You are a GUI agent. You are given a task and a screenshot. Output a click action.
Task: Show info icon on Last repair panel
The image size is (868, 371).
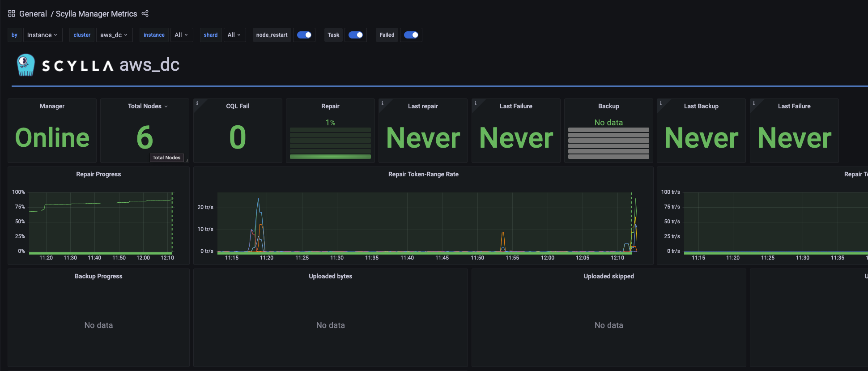click(383, 103)
